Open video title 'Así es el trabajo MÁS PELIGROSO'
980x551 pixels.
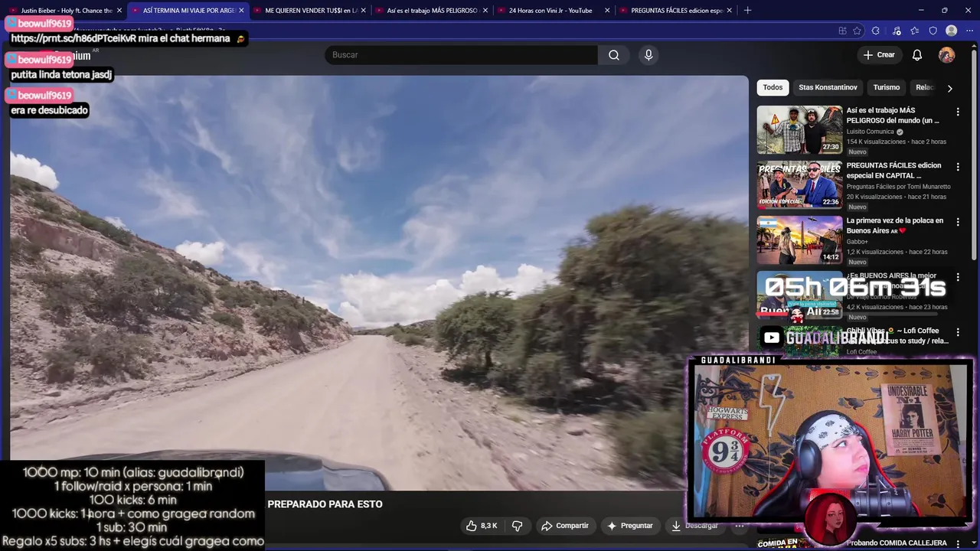[893, 116]
